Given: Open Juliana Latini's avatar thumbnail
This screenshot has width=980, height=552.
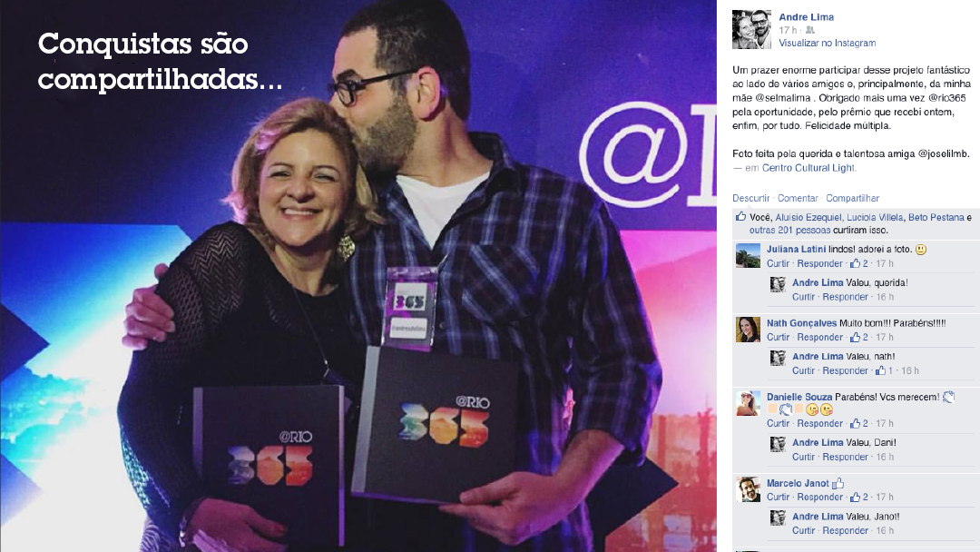Looking at the screenshot, I should (x=748, y=256).
